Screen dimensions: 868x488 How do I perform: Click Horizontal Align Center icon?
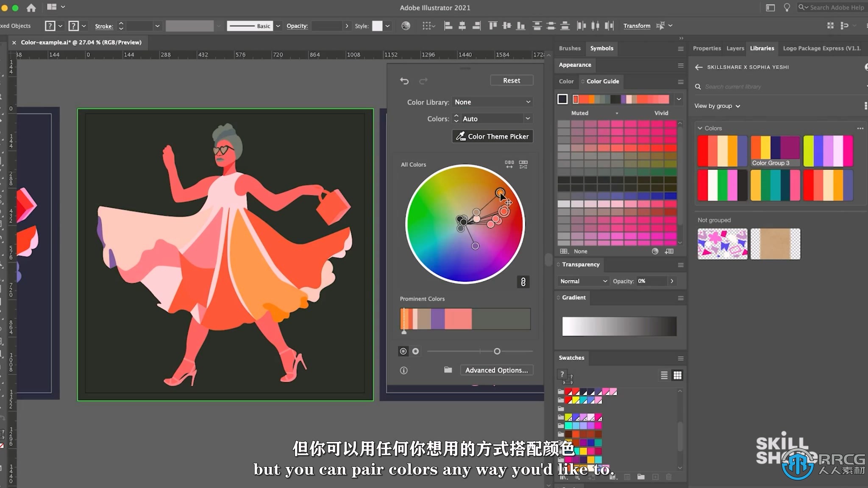point(462,26)
